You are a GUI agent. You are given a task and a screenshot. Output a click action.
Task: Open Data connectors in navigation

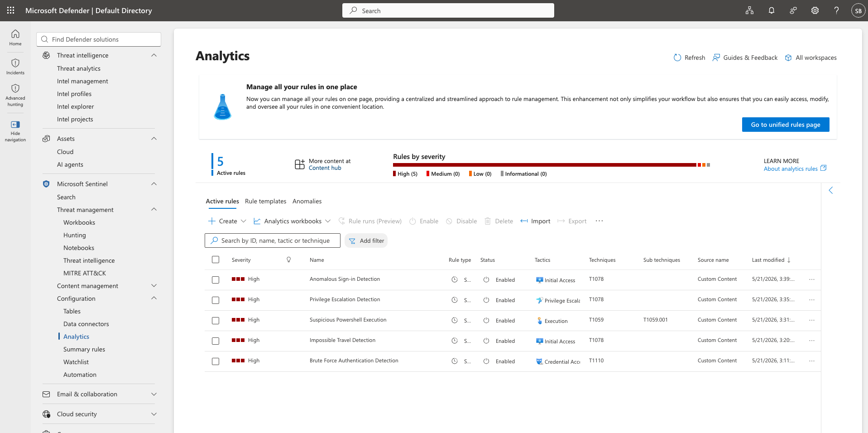tap(86, 324)
